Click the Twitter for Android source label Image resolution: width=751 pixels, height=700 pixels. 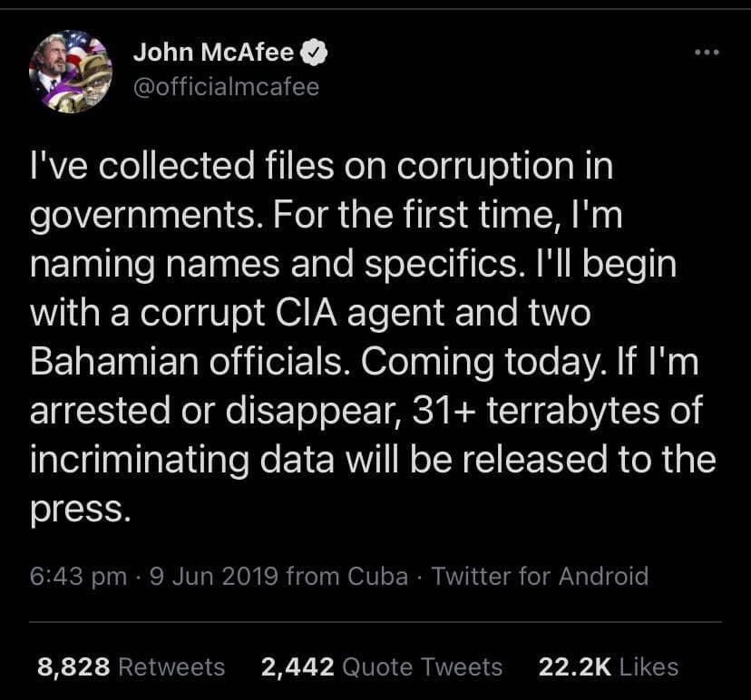pyautogui.click(x=541, y=576)
